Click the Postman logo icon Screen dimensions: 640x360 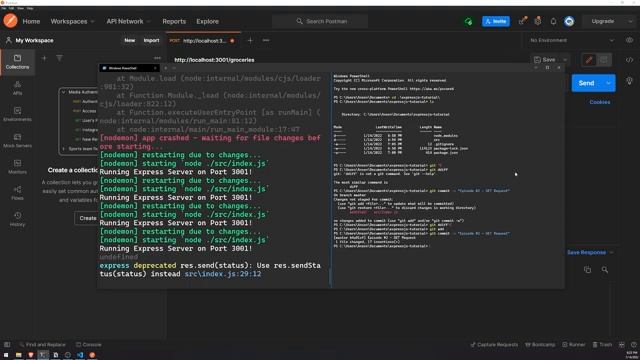pyautogui.click(x=10, y=21)
